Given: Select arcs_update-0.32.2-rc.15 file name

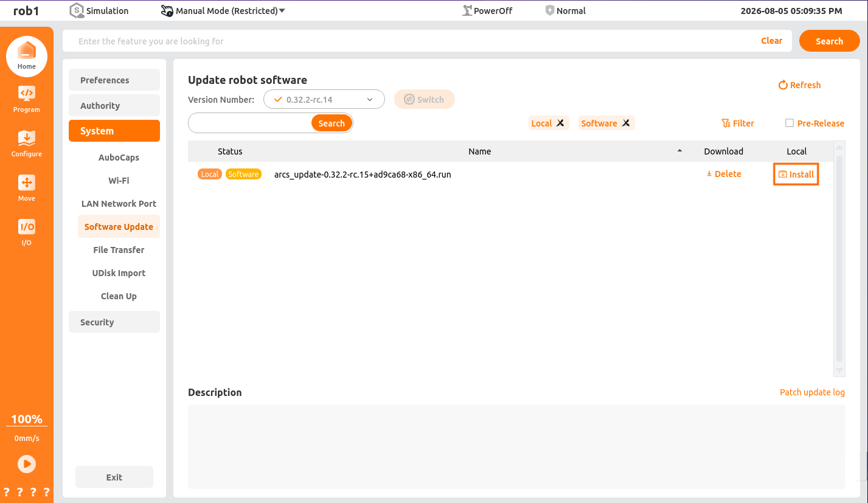Looking at the screenshot, I should tap(363, 175).
